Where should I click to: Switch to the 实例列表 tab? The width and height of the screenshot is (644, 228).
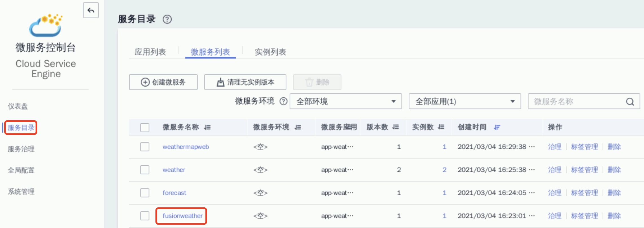click(x=270, y=52)
